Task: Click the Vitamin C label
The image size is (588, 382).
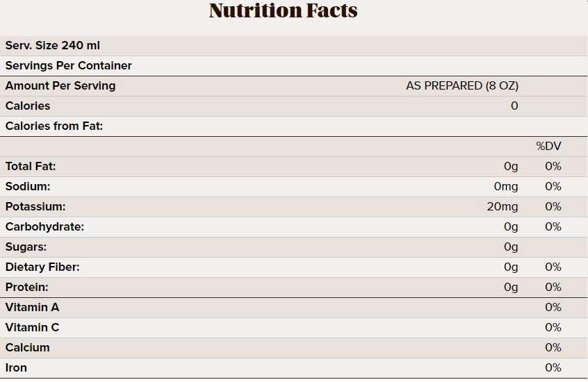Action: [x=32, y=328]
